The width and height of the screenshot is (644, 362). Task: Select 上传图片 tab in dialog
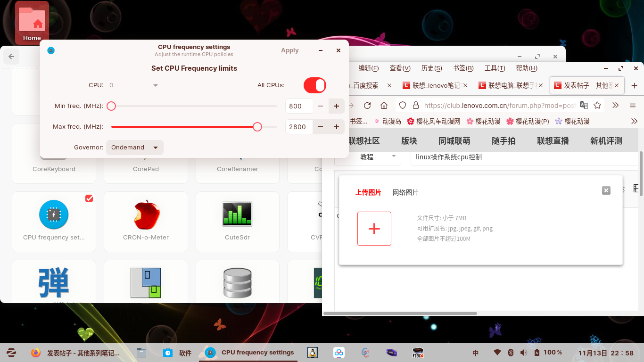pos(368,192)
